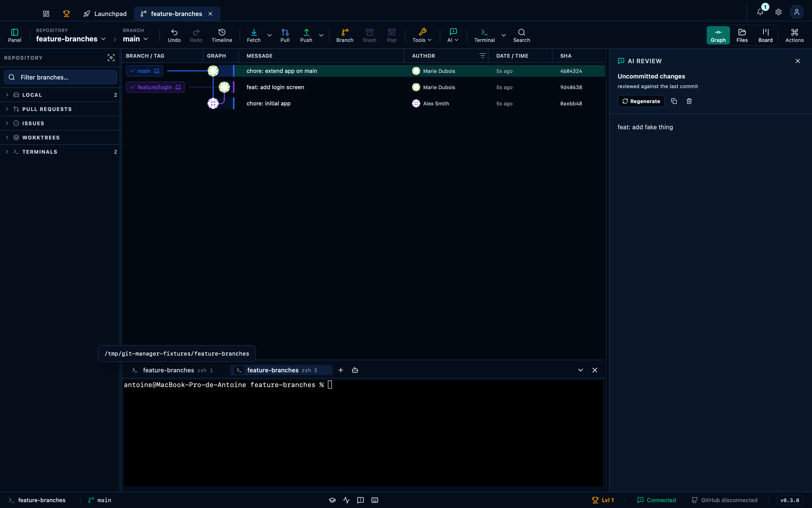Open the Terminal from toolbar

pyautogui.click(x=484, y=35)
